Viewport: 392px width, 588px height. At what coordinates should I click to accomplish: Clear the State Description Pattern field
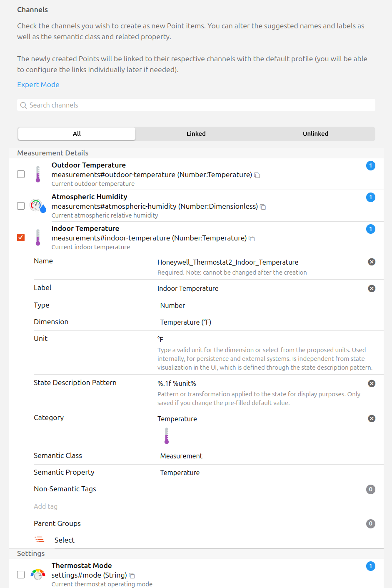372,384
